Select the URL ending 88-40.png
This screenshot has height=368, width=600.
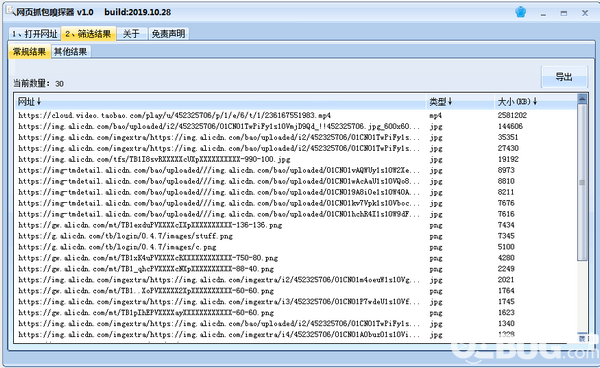[295, 269]
